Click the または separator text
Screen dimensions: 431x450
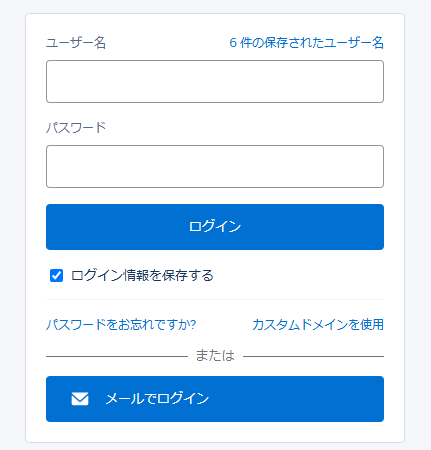pyautogui.click(x=215, y=356)
